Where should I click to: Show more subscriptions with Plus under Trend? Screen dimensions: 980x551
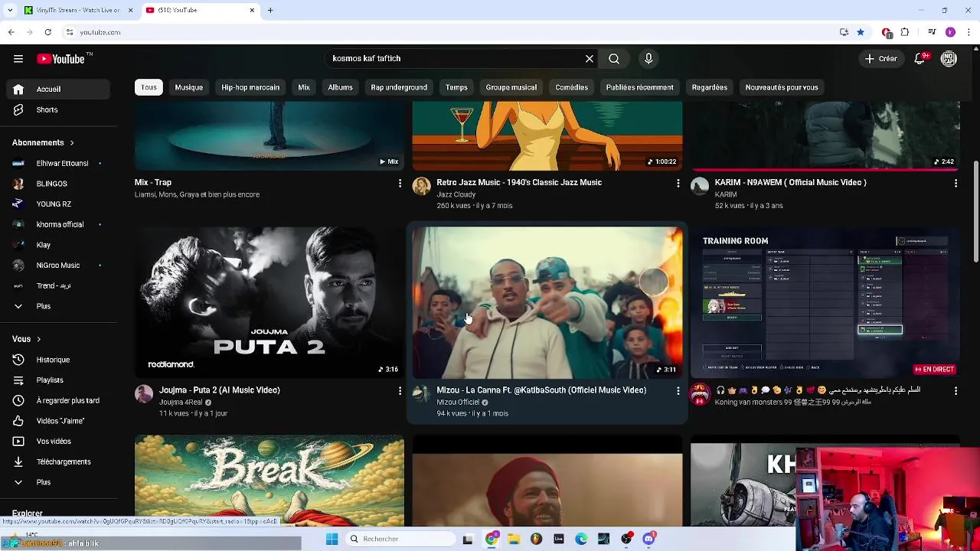pos(60,306)
